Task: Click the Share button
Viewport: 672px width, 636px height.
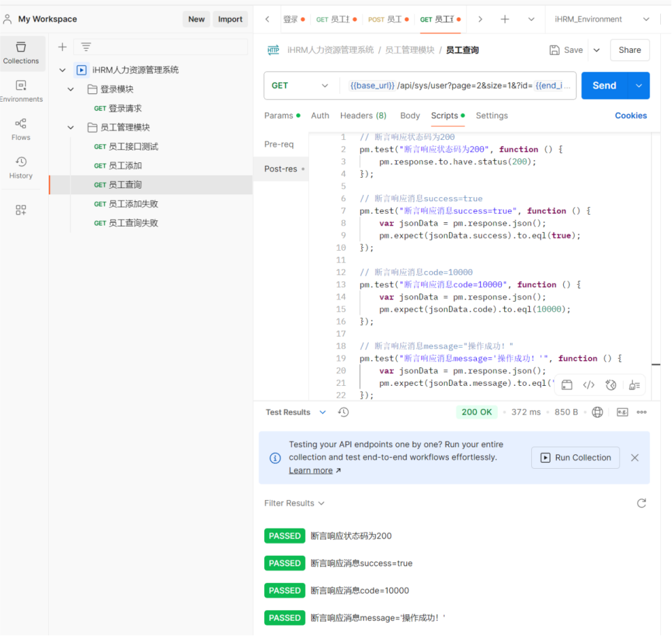Action: pos(629,50)
